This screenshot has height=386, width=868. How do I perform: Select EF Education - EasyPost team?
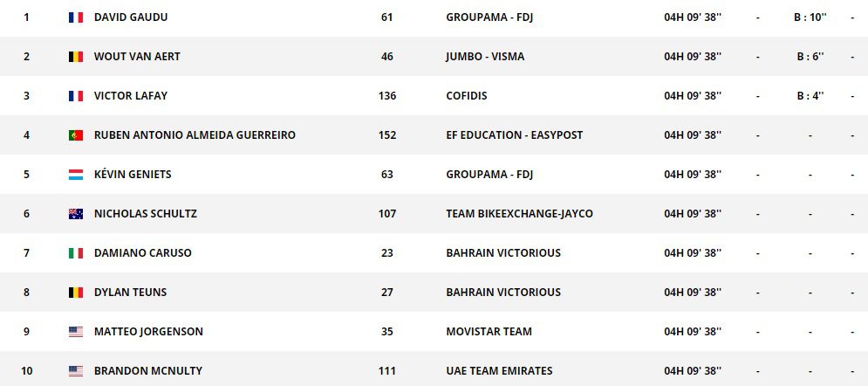click(514, 135)
